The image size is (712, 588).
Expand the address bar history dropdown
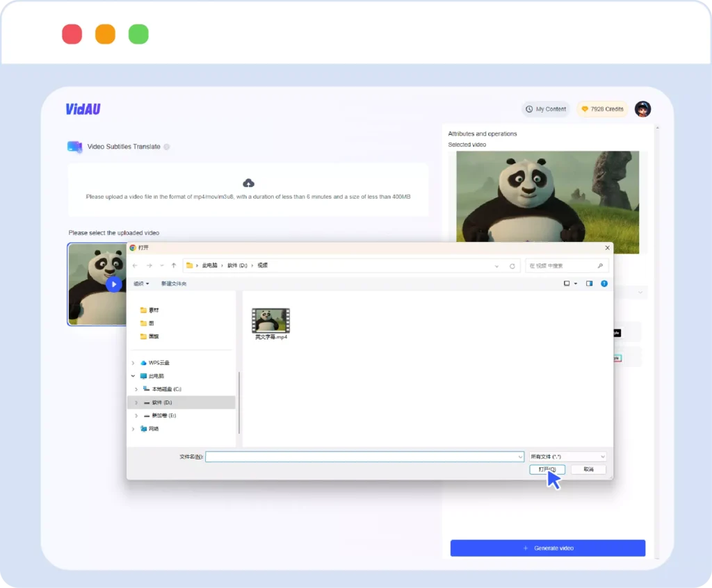(496, 266)
